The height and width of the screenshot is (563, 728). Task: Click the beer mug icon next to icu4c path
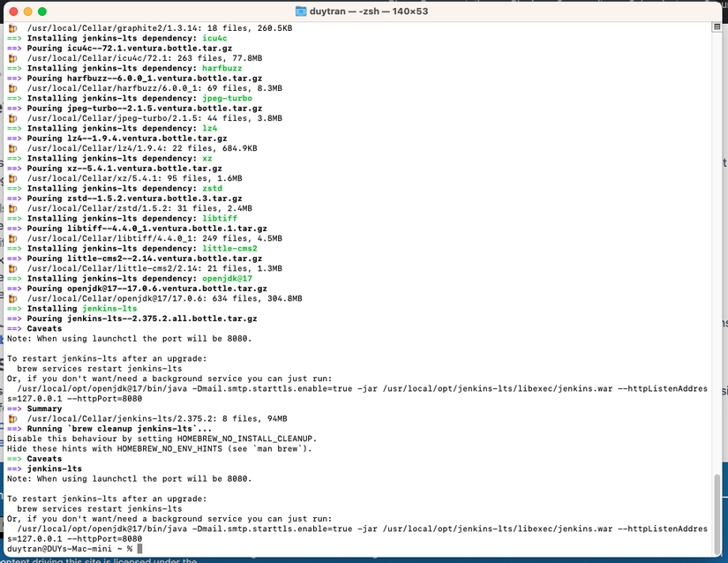(12, 58)
